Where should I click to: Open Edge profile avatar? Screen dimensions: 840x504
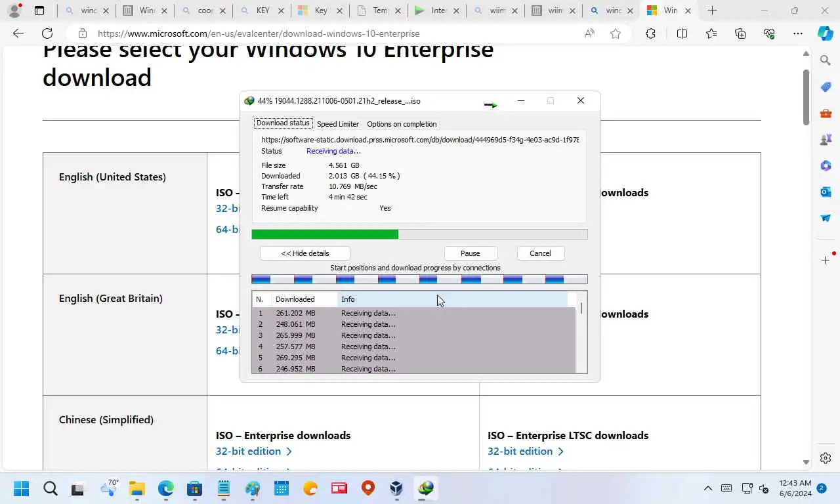[14, 10]
